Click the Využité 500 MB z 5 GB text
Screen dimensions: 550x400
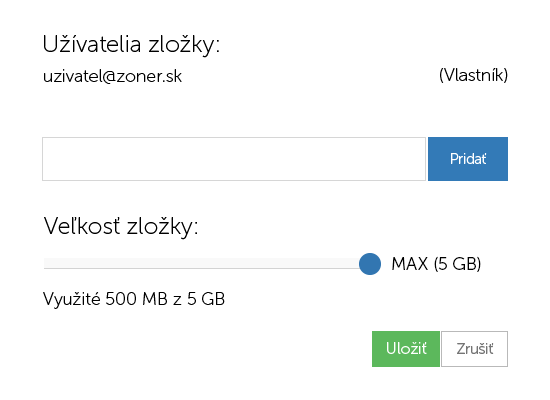pos(134,299)
